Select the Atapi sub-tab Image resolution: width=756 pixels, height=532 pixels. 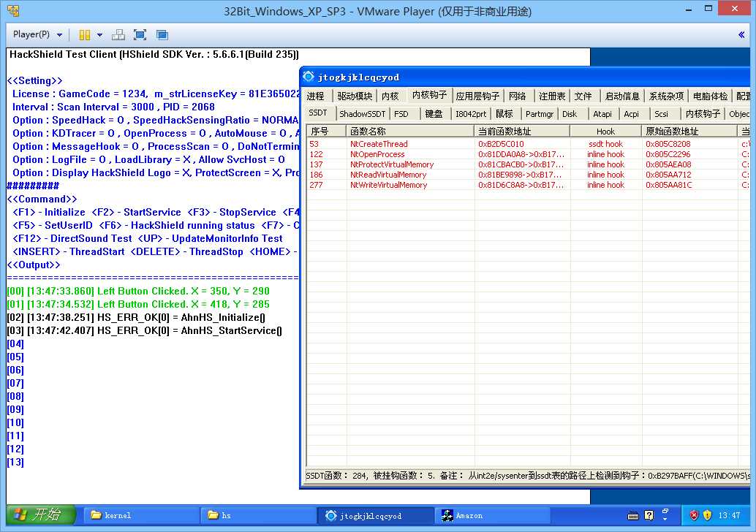pyautogui.click(x=602, y=114)
